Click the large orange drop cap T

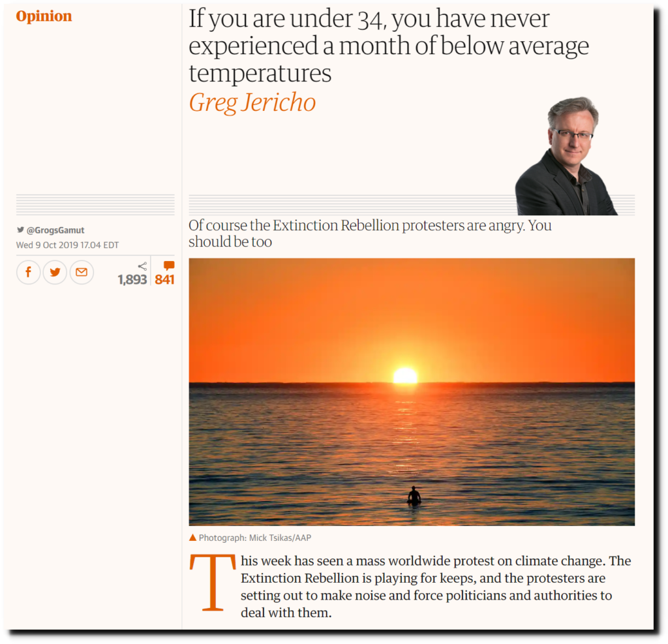[x=213, y=583]
